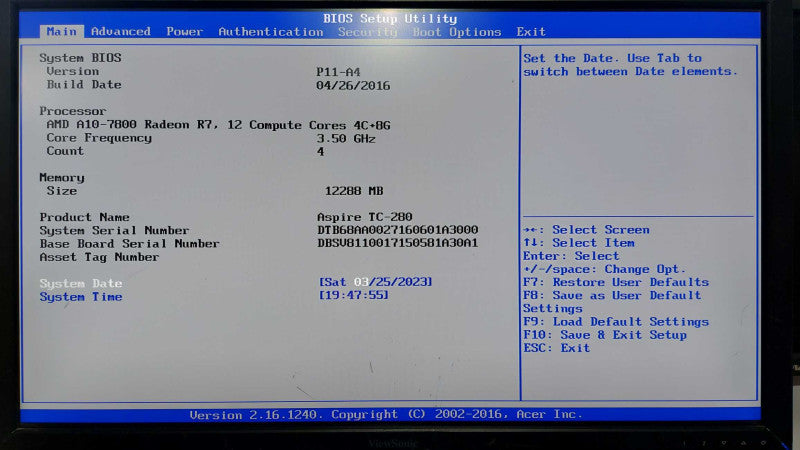Viewport: 800px width, 450px height.
Task: Click the Acer copyright version footer
Action: point(386,414)
